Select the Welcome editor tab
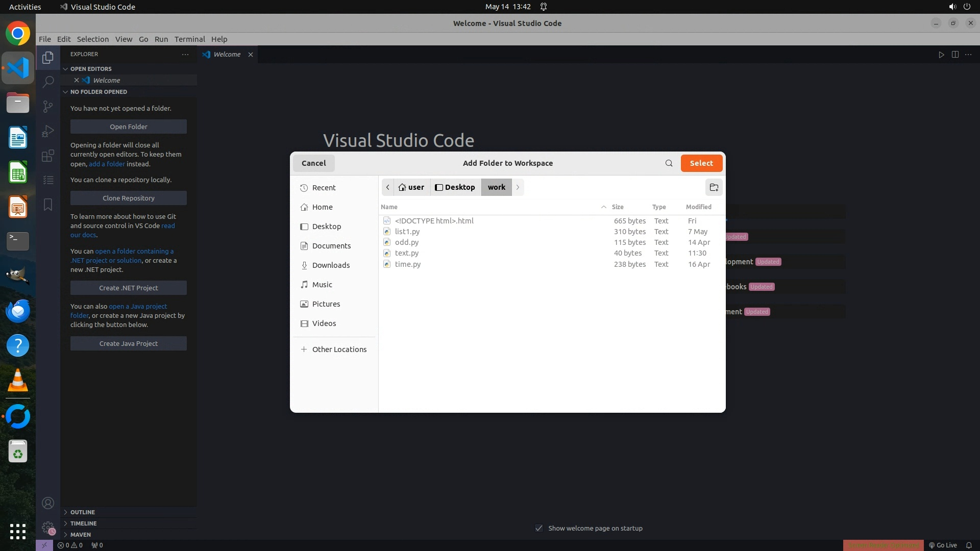Viewport: 980px width, 551px height. (227, 55)
